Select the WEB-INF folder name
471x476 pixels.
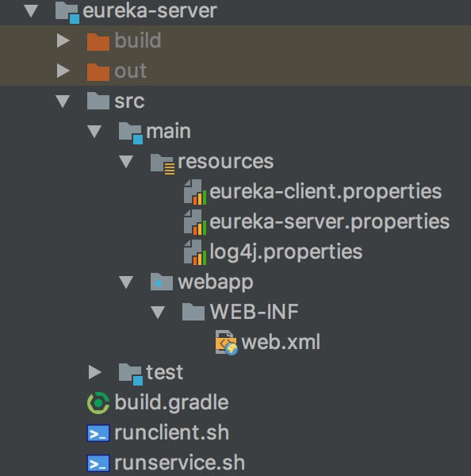tap(254, 312)
